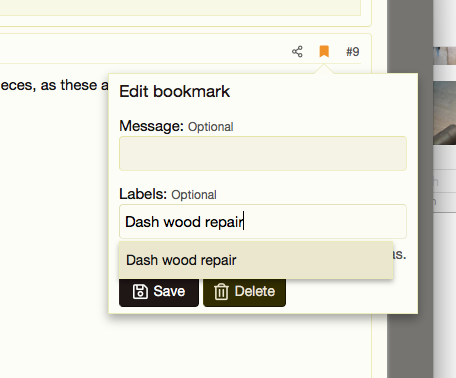The height and width of the screenshot is (378, 456).
Task: Delete the bookmark
Action: 244,291
